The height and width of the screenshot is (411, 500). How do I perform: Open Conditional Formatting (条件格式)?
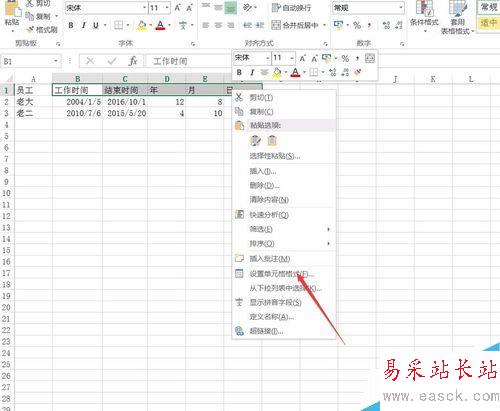click(x=424, y=17)
